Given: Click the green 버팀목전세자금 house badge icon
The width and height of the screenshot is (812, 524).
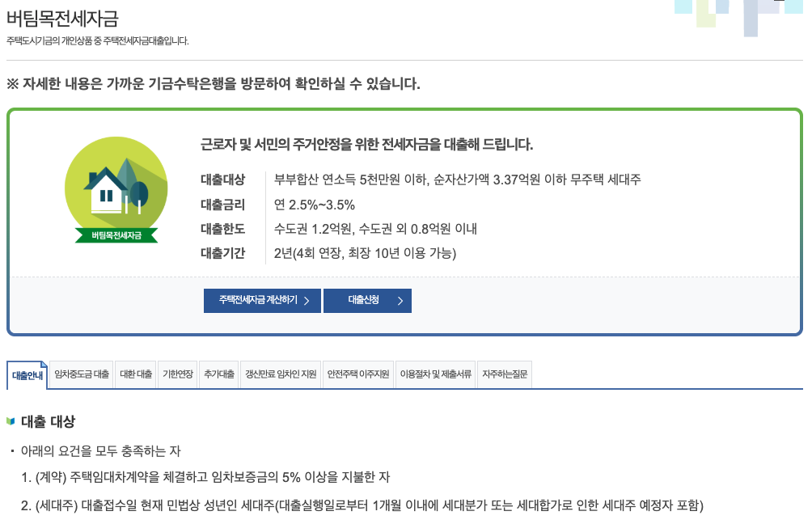Looking at the screenshot, I should click(x=116, y=190).
